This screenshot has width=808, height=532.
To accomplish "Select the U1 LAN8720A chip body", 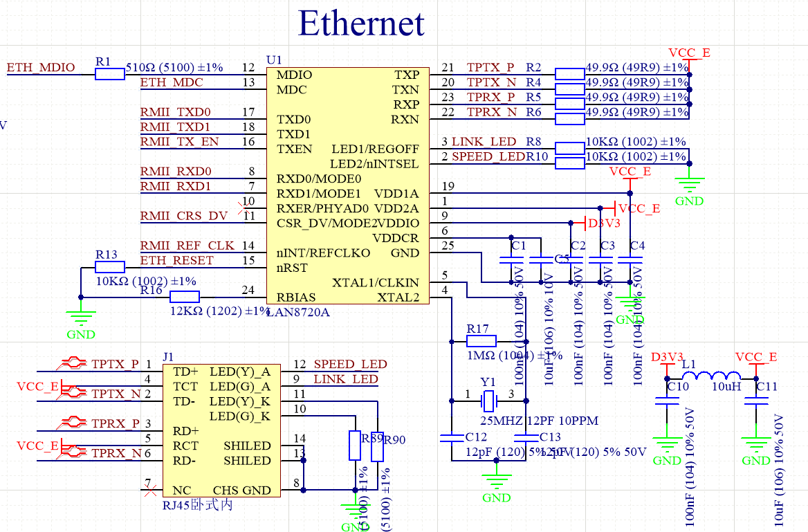I will click(348, 185).
